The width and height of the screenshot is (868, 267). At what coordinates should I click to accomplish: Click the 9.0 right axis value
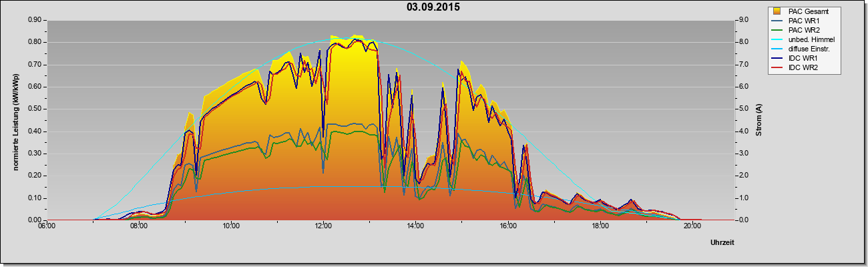tap(741, 20)
